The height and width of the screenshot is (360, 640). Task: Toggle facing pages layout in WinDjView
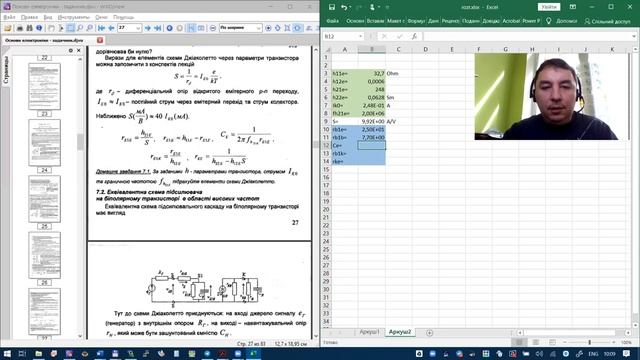(201, 28)
